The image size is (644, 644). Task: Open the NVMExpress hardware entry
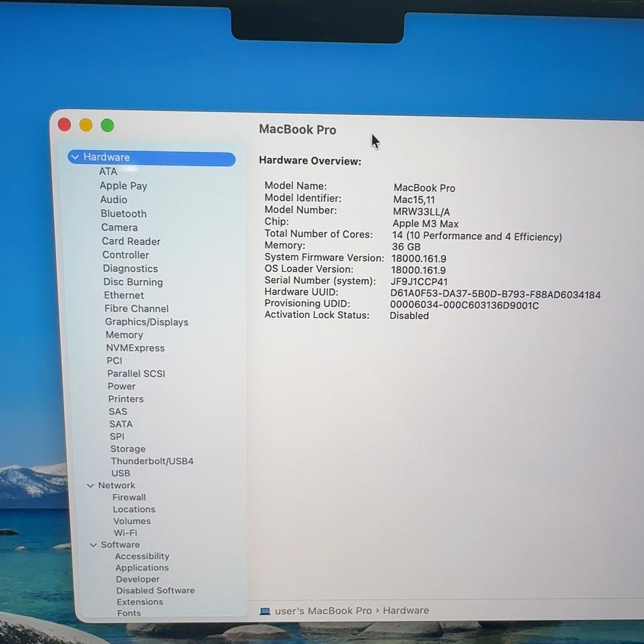135,348
